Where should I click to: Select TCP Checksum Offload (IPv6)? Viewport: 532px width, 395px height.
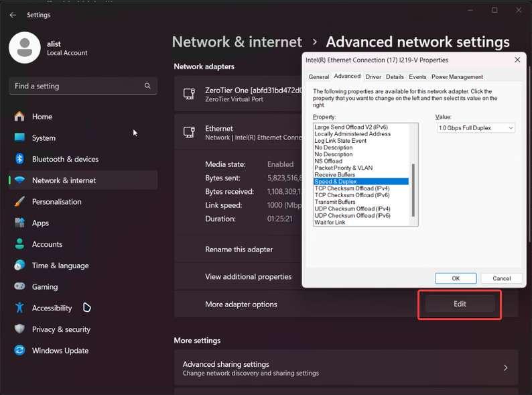(x=352, y=195)
